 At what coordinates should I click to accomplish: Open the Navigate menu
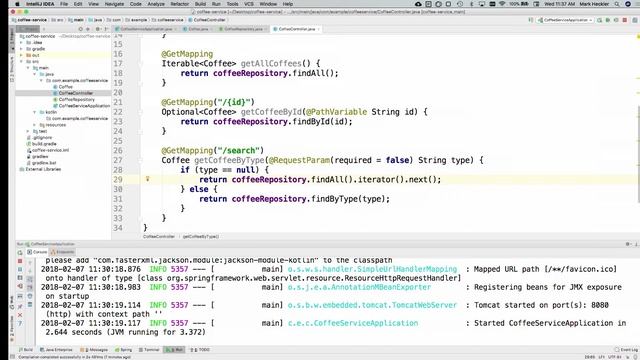[x=114, y=4]
